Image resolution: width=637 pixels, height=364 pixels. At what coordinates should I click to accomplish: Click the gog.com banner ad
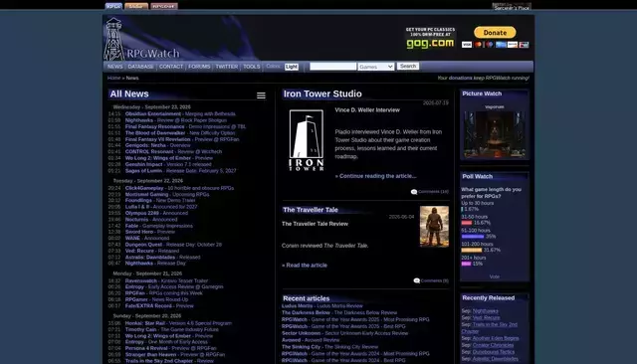tap(430, 38)
